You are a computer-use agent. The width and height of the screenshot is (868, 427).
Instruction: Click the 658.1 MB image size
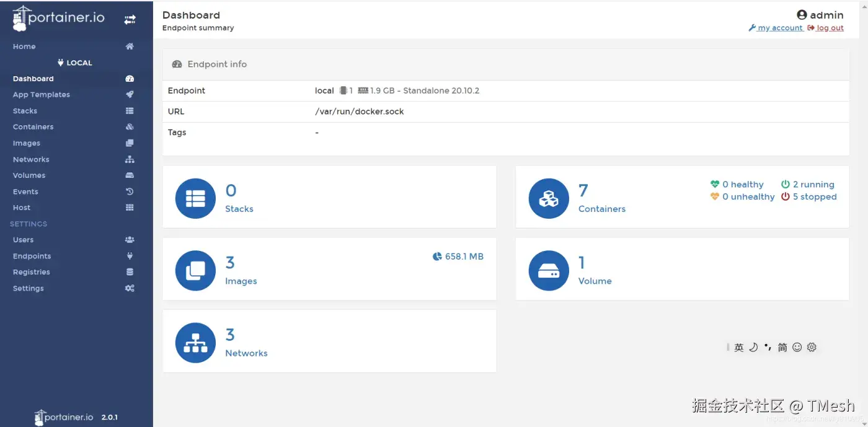[x=458, y=257]
